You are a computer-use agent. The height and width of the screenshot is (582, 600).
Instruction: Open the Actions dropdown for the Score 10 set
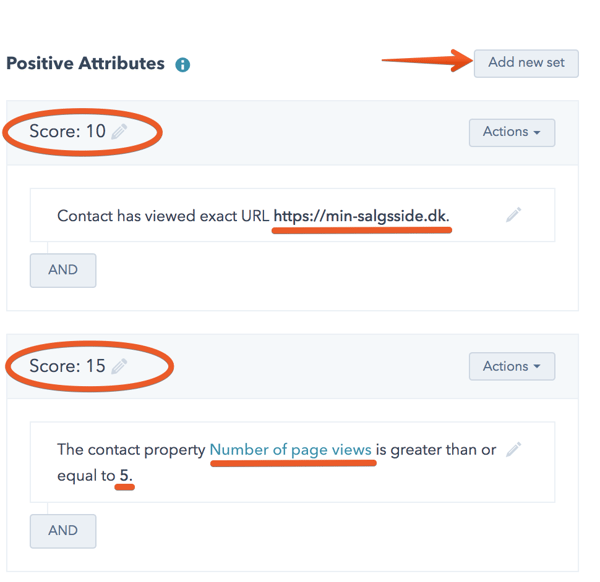(x=511, y=132)
